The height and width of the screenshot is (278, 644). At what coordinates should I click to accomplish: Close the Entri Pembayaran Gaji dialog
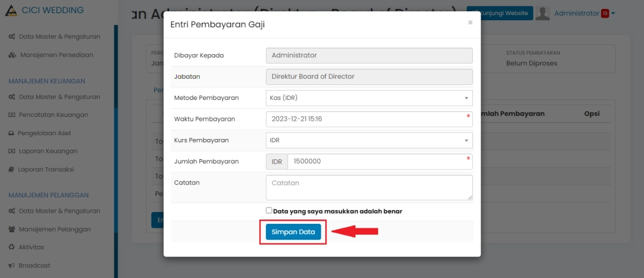click(470, 23)
